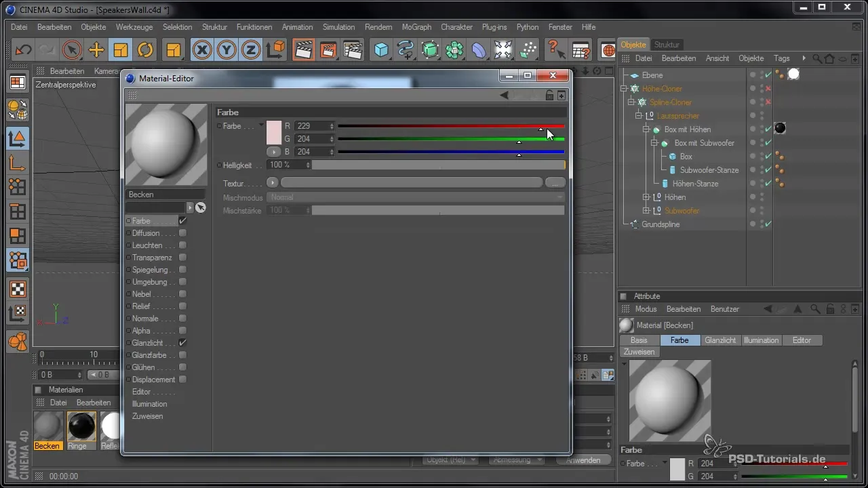
Task: Click the Undo arrow icon in toolbar
Action: click(23, 50)
